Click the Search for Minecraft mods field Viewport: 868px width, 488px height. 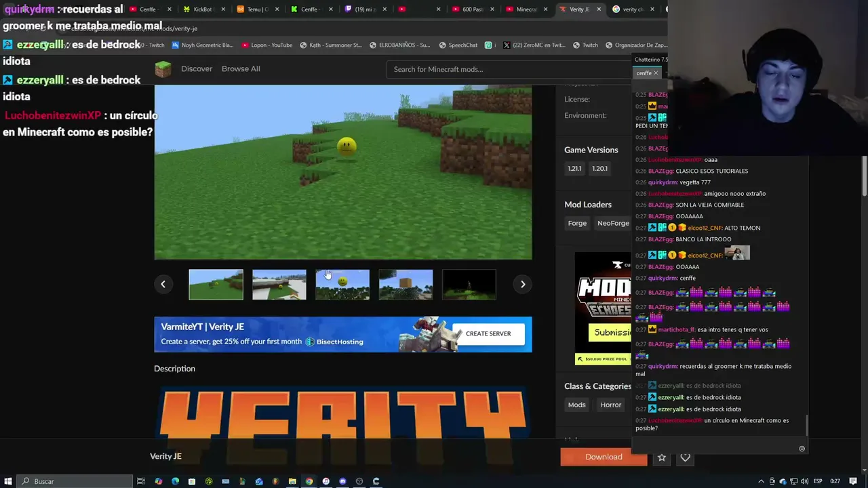pos(509,69)
